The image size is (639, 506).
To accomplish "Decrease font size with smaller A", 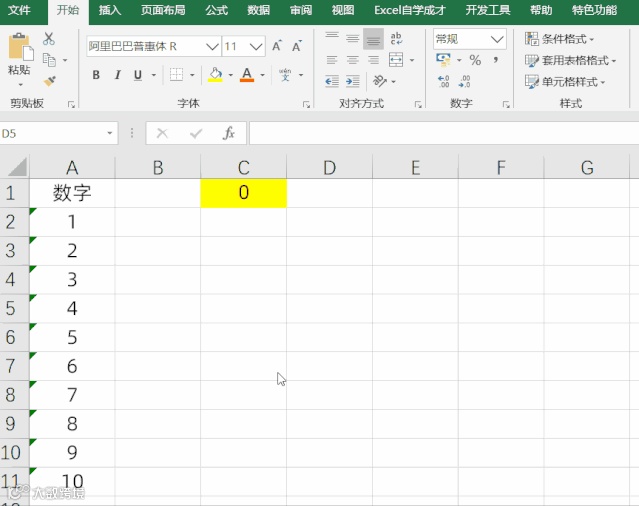I will pos(297,46).
